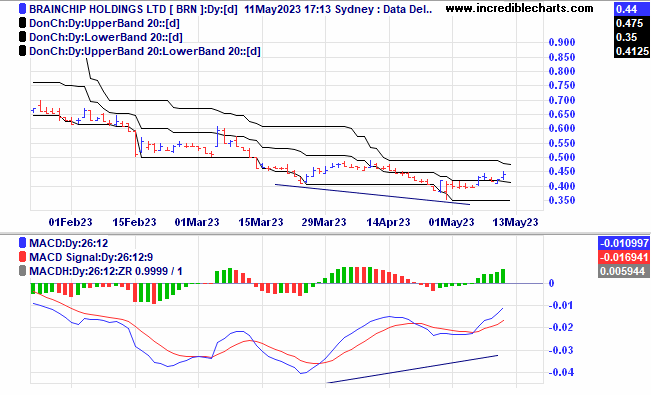Click the 01Mar23 date axis label
This screenshot has height=395, width=651.
coord(197,222)
